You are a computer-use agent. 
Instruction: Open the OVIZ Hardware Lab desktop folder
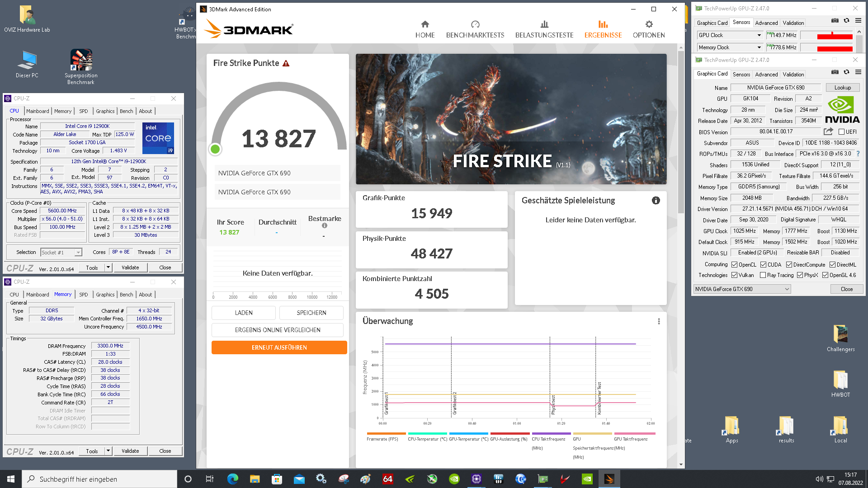[x=27, y=19]
